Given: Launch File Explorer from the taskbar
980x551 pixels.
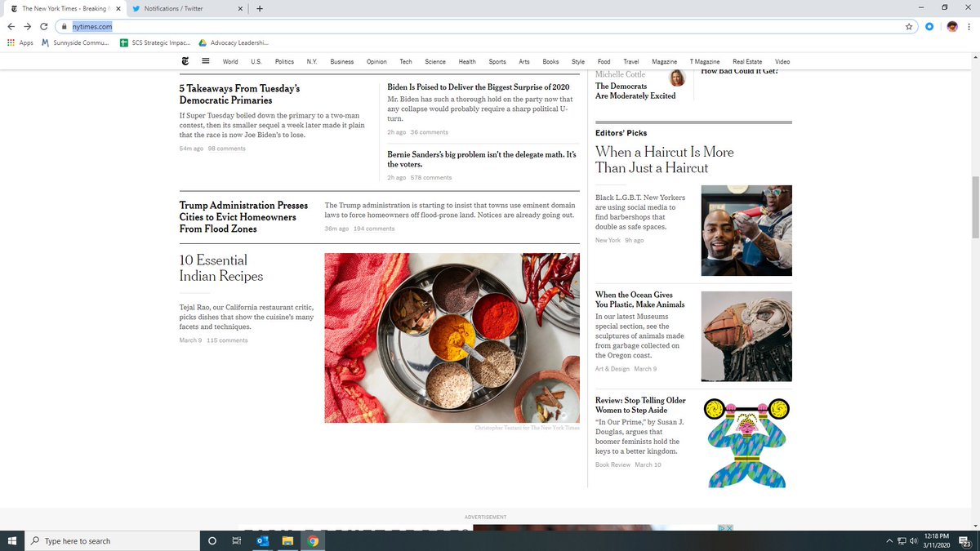Looking at the screenshot, I should point(287,540).
